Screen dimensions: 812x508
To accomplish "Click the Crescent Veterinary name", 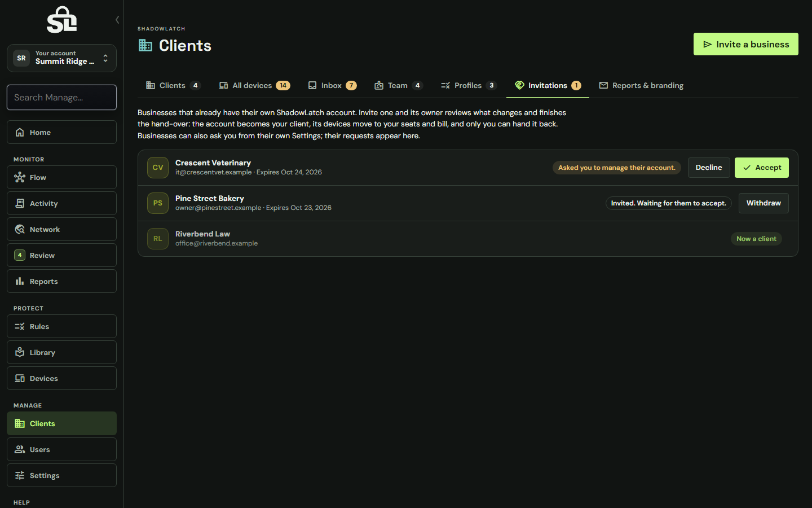I will (x=213, y=163).
